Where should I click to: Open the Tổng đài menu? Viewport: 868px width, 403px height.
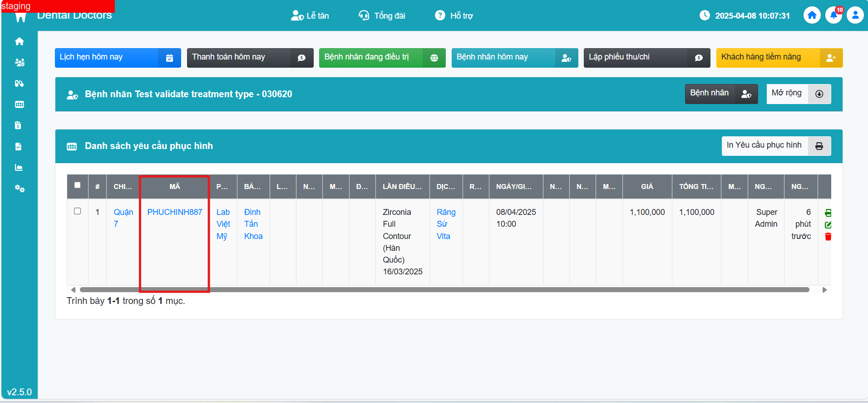[382, 16]
